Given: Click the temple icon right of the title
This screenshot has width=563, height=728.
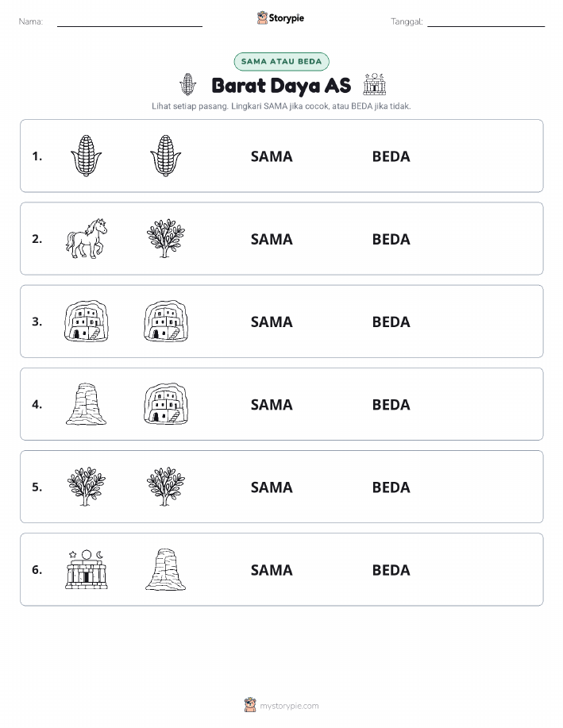Looking at the screenshot, I should [x=374, y=84].
